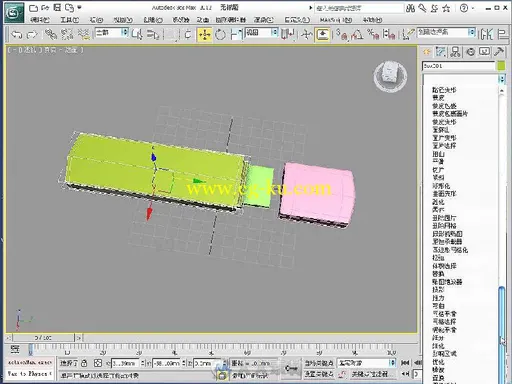Click the Save File floppy icon
Image resolution: width=512 pixels, height=384 pixels.
click(58, 7)
